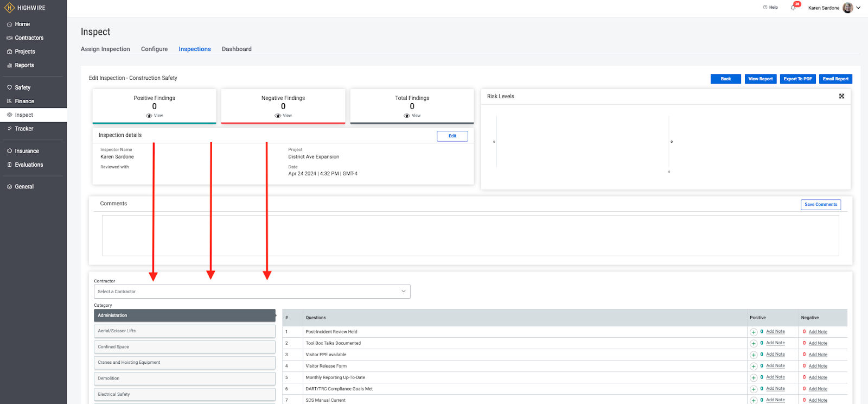Open Contractors in sidebar
Screen dimensions: 868x404
pos(29,38)
